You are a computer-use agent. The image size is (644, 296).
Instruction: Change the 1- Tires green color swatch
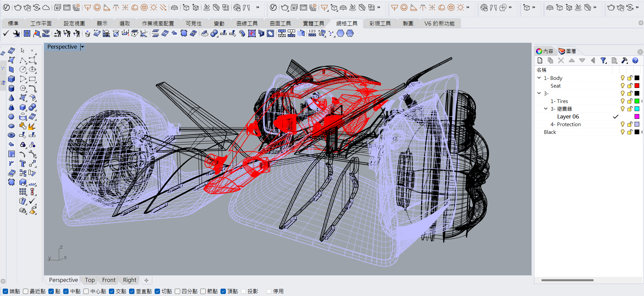point(637,101)
